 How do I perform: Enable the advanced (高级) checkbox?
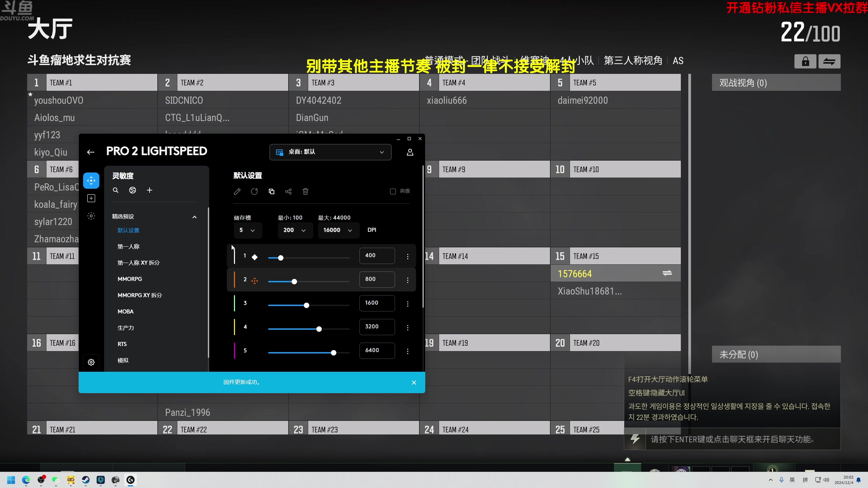coord(393,191)
